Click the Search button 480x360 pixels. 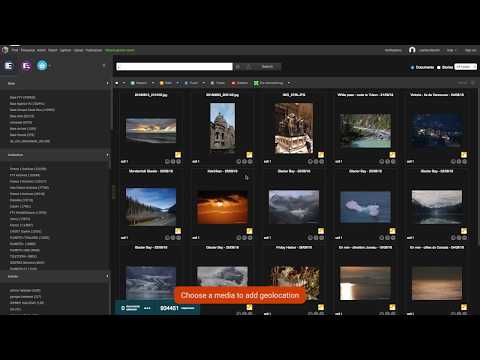tap(267, 67)
